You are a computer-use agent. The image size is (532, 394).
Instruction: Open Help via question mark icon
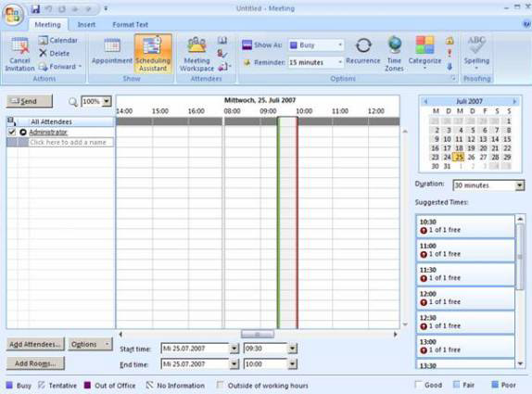pos(526,24)
